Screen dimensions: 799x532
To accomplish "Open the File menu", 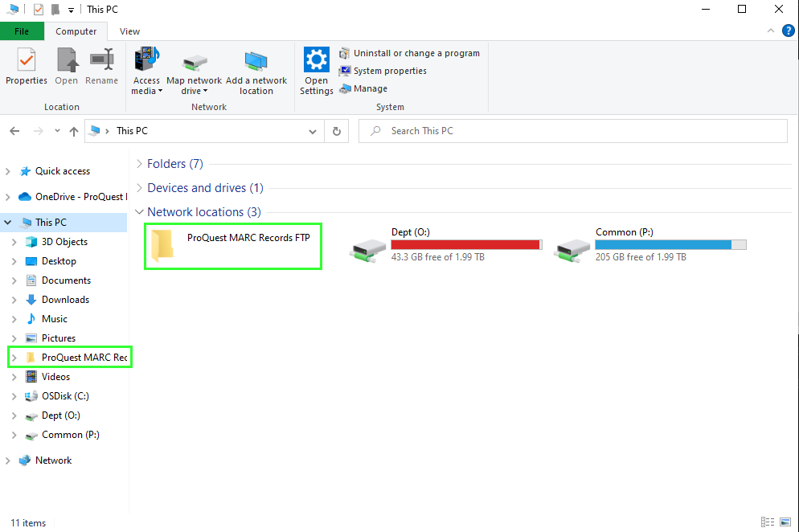I will pos(22,31).
